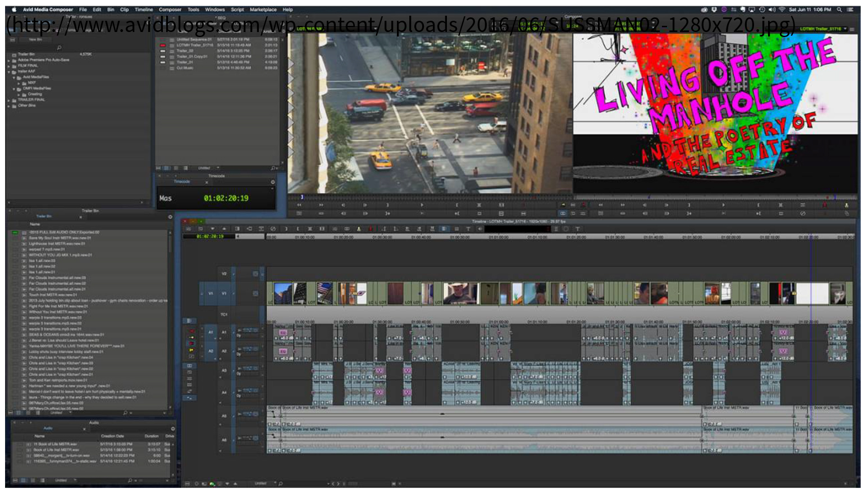
Task: Click the timeline master timecode field 01:02:20:19
Action: point(210,236)
